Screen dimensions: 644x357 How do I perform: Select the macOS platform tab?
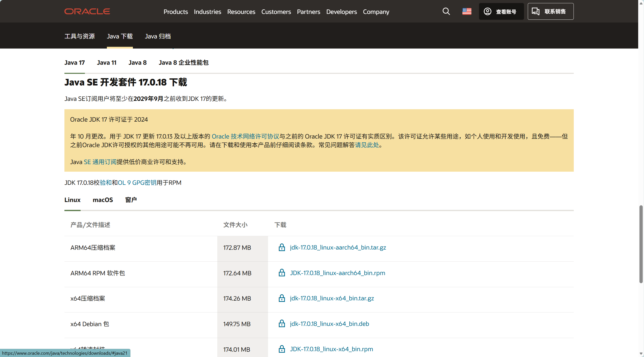click(103, 200)
